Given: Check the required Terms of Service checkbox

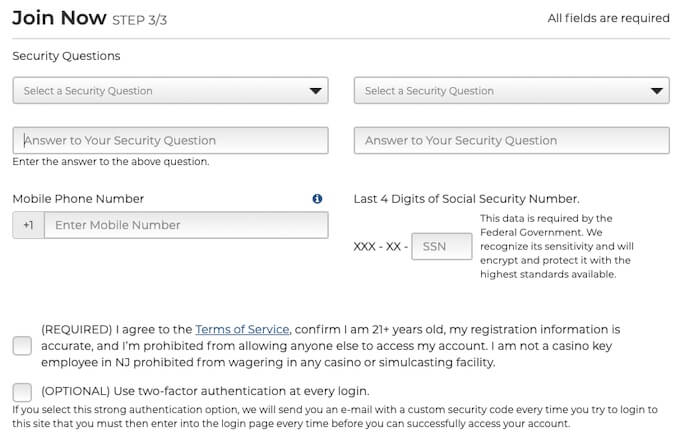Looking at the screenshot, I should tap(22, 346).
